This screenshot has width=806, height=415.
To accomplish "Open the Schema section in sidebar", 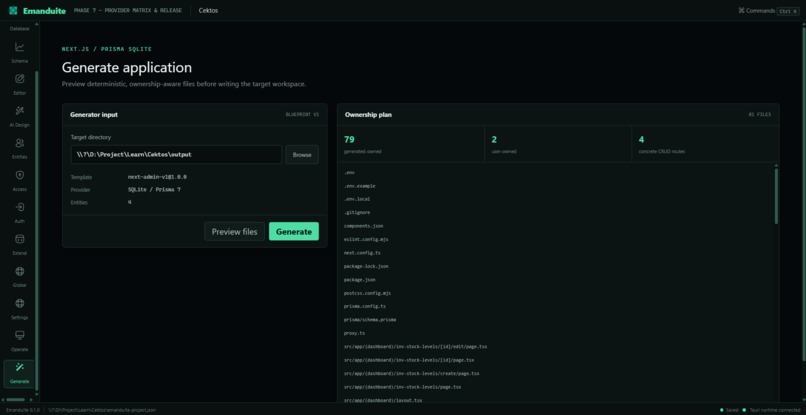I will (20, 53).
